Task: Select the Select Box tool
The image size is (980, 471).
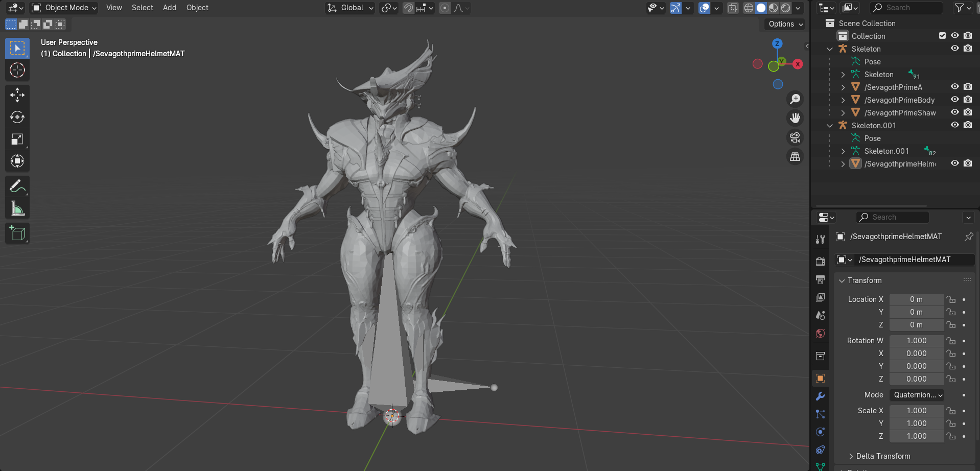Action: (17, 48)
